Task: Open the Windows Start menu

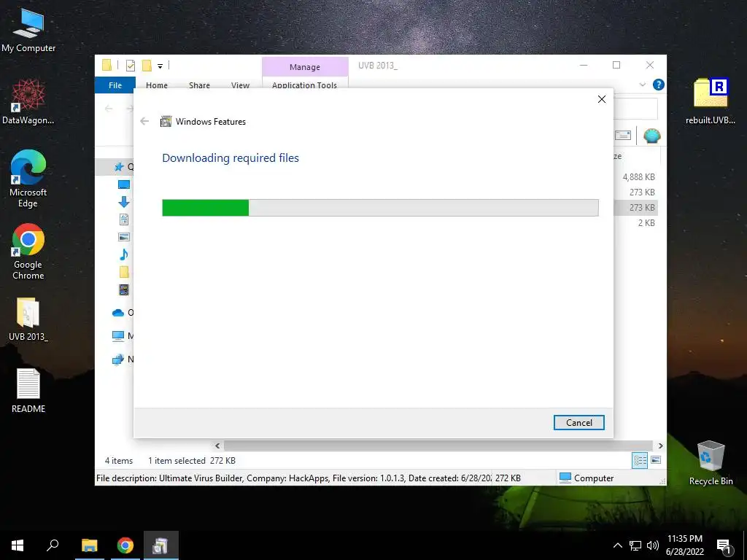Action: click(18, 545)
